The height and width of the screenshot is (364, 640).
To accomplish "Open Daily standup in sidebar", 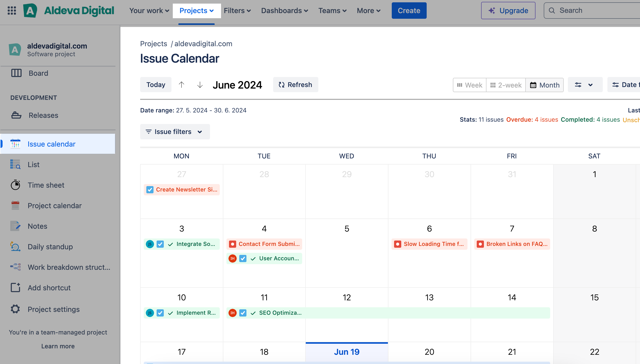I will tap(50, 247).
